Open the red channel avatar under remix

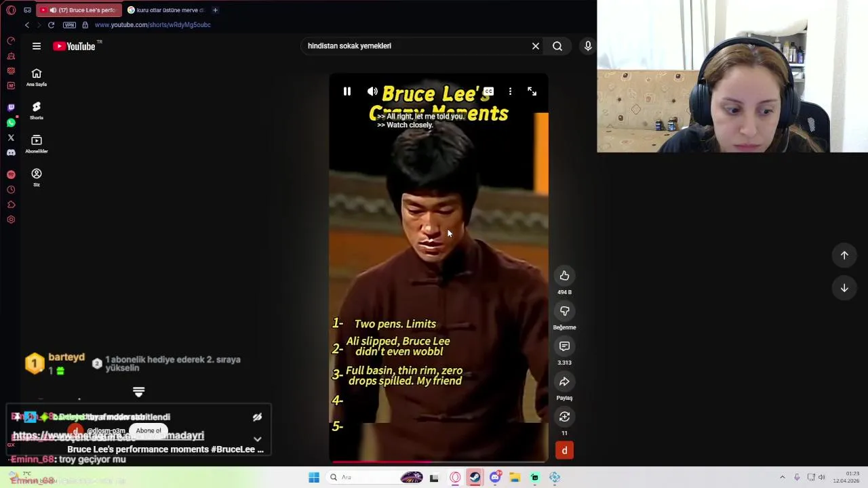[x=564, y=451]
